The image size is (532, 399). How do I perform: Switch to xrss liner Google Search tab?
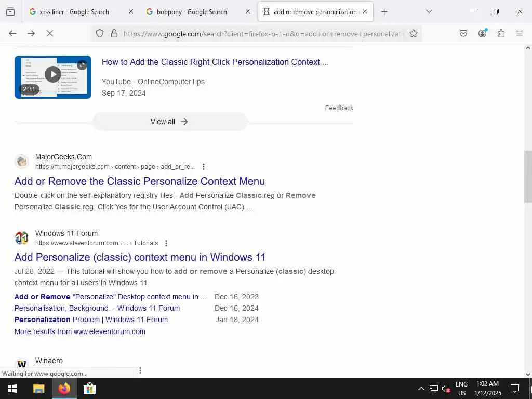[x=74, y=12]
